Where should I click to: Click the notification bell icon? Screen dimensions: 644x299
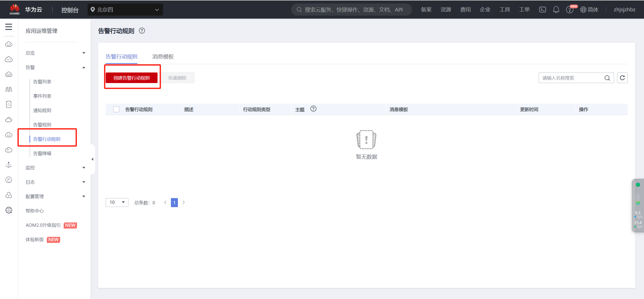[x=556, y=10]
